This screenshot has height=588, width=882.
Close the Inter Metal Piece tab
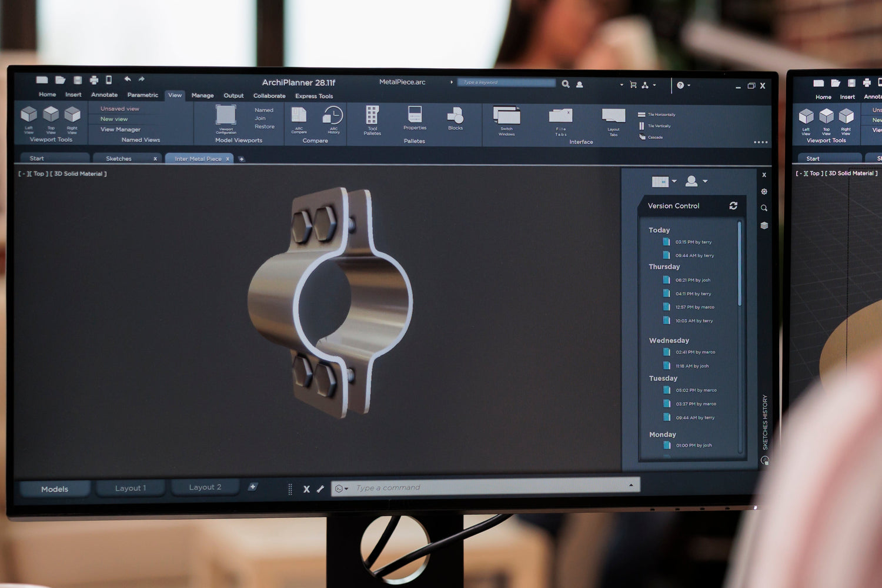tap(228, 159)
